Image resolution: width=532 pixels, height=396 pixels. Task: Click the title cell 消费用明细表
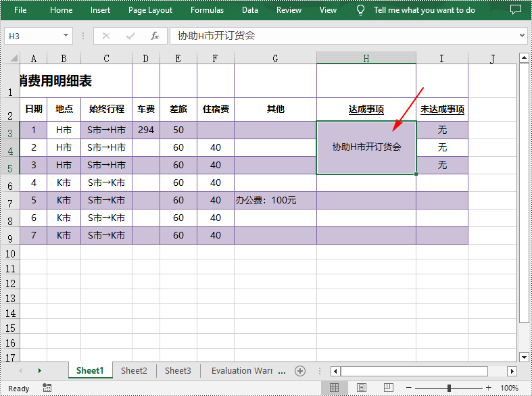coord(76,81)
